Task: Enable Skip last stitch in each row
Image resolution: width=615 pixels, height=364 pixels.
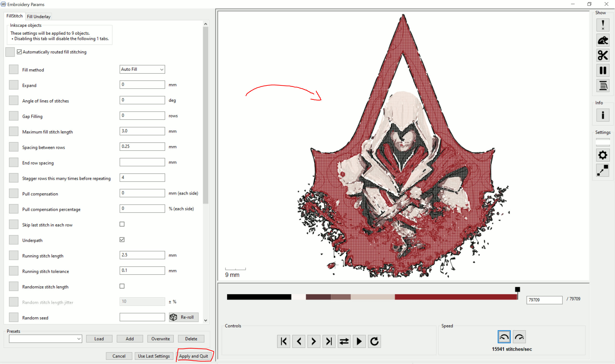Action: [122, 224]
